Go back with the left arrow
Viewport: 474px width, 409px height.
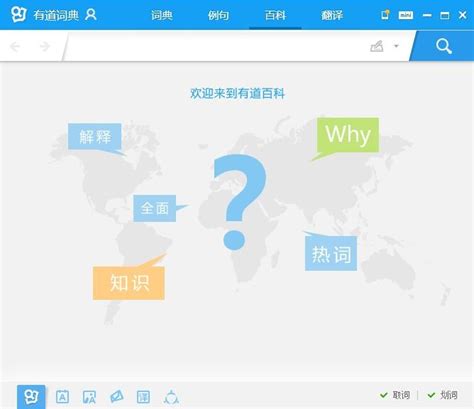(x=15, y=46)
